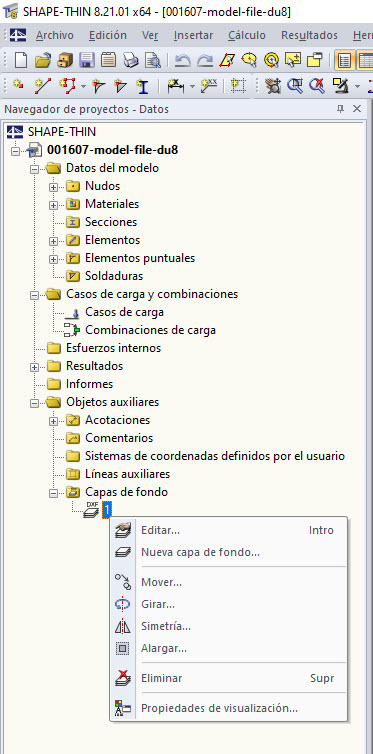Expand the Resultados tree node
373x754 pixels.
point(34,367)
